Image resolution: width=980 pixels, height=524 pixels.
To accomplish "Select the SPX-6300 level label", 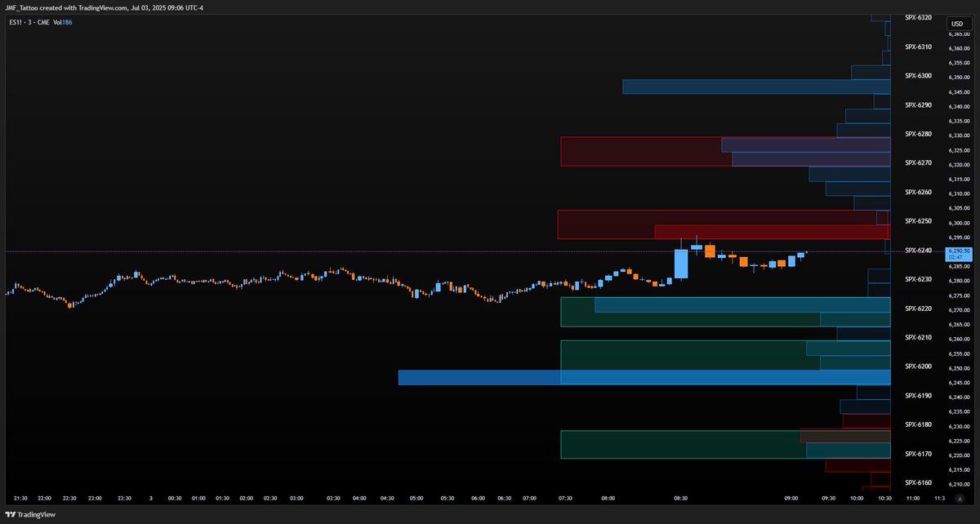I will (919, 76).
